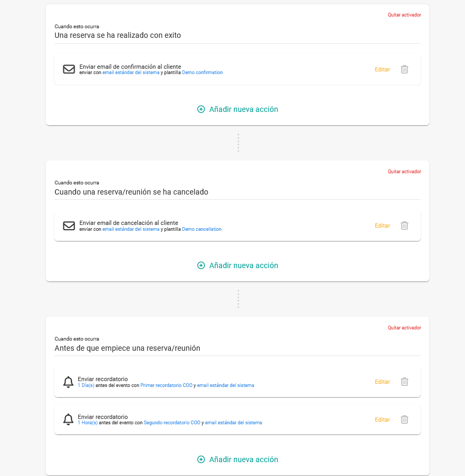Viewport: 465px width, 476px height.
Task: Add new action under reminder trigger
Action: 238,459
